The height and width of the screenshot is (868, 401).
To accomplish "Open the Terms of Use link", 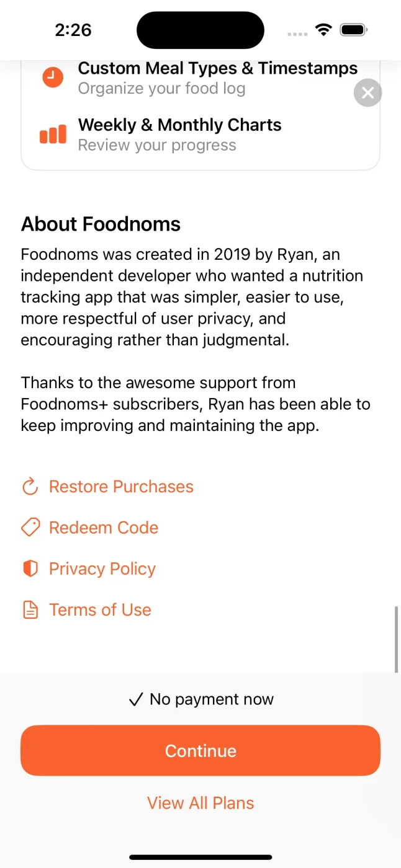I will 100,610.
